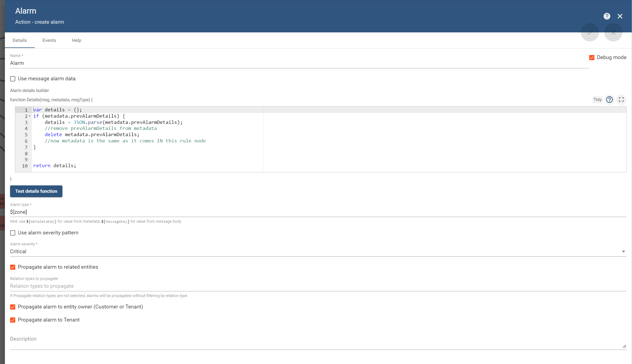Click the Test details function button
This screenshot has width=632, height=364.
click(x=36, y=191)
